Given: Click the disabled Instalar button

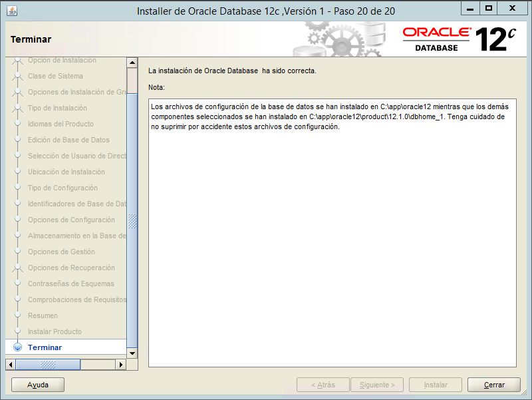Looking at the screenshot, I should 436,385.
